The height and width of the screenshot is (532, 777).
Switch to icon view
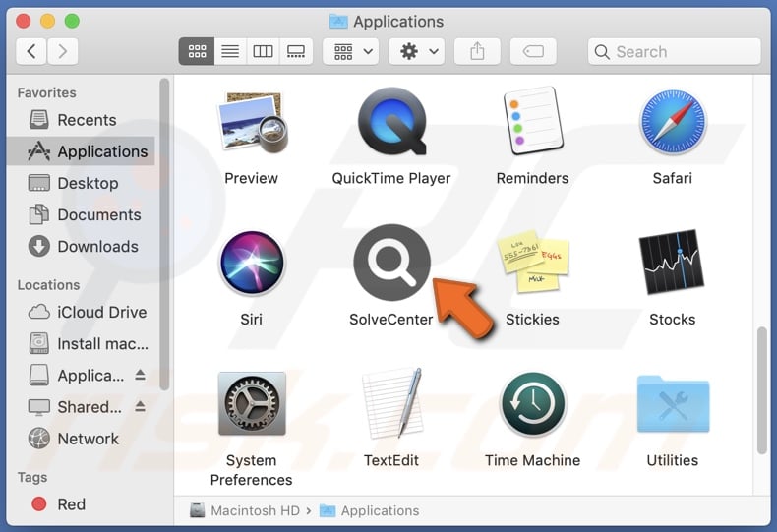197,51
